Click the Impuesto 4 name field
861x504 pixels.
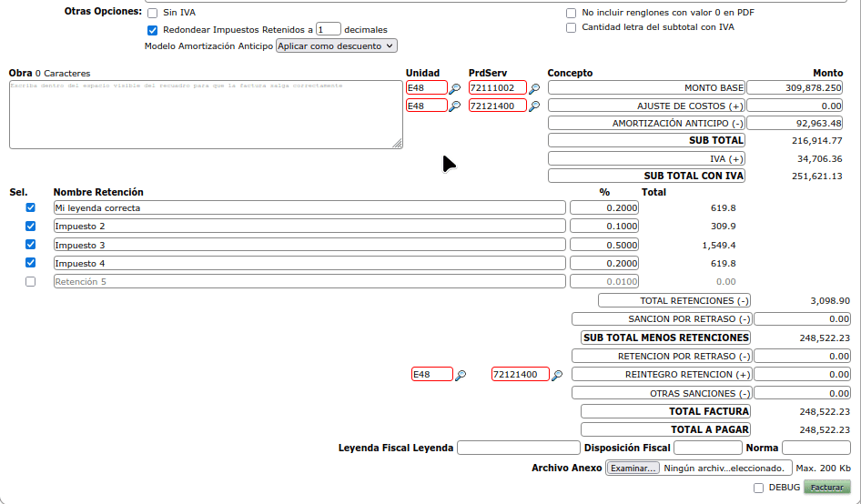coord(309,263)
